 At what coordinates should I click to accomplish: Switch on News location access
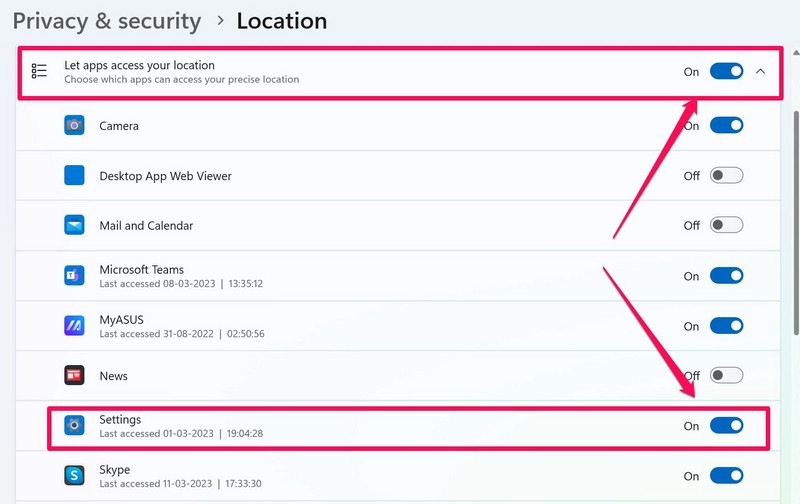726,376
